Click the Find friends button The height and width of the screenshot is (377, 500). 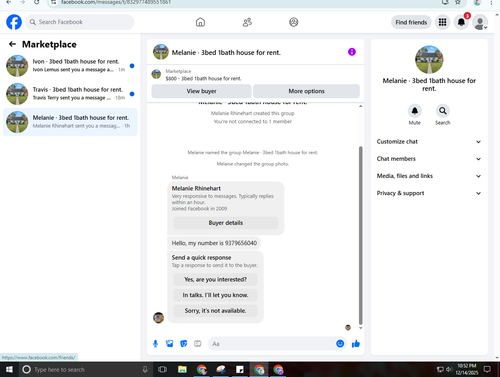(411, 22)
